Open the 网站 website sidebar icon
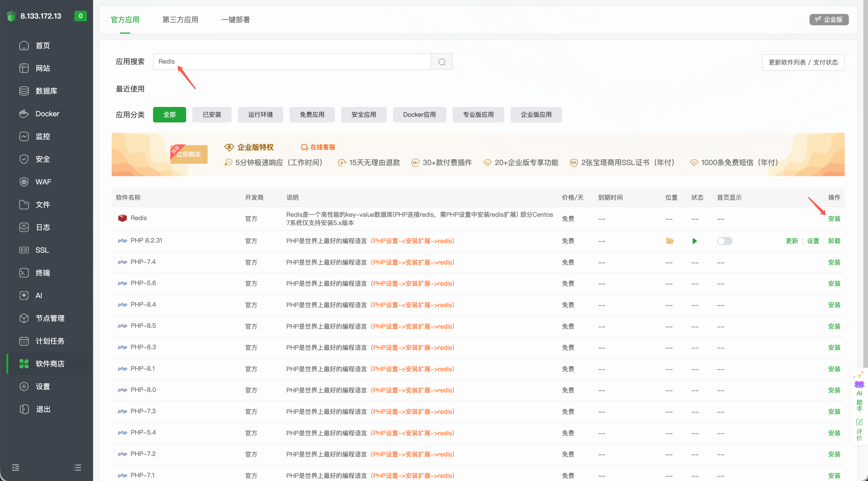This screenshot has width=868, height=481. [24, 68]
